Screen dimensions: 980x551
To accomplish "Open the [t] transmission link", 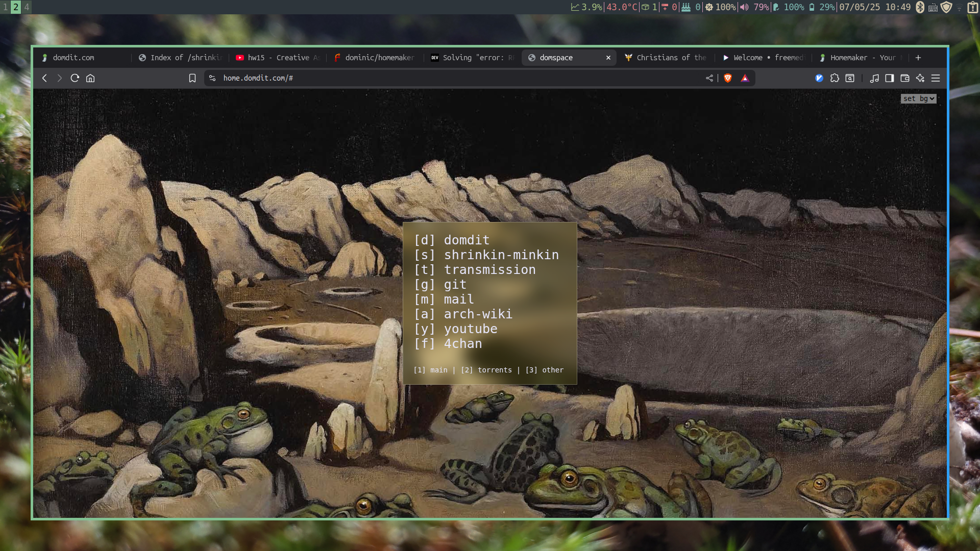I will coord(475,269).
